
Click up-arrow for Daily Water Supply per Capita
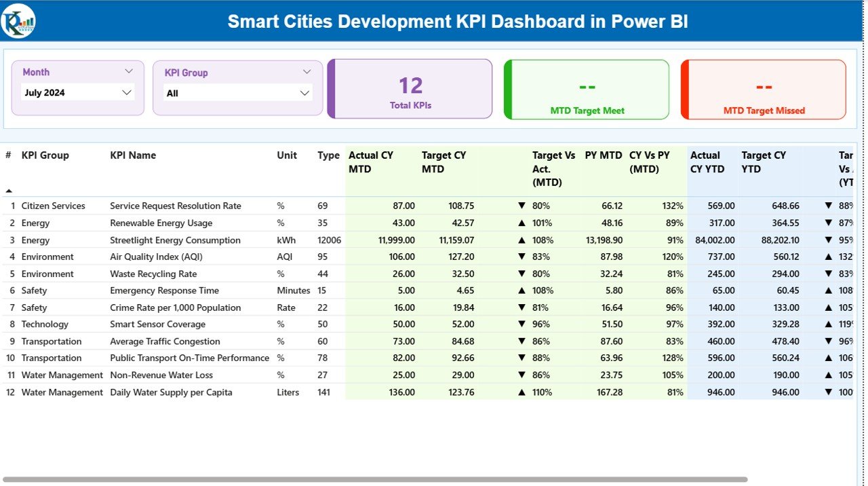point(521,392)
